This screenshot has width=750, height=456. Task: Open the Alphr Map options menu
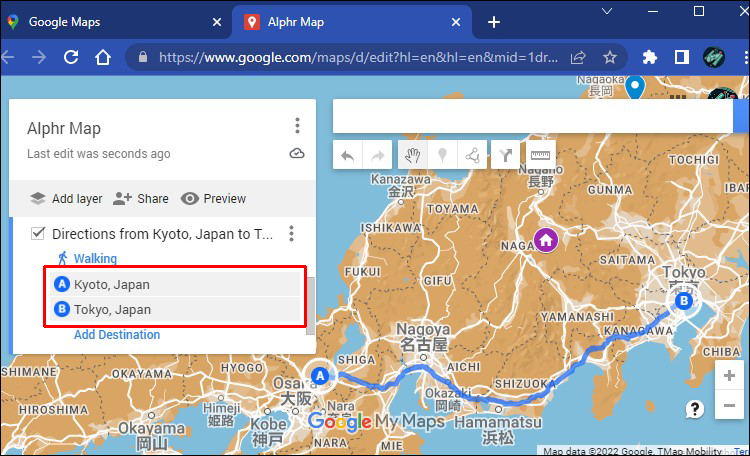click(x=297, y=125)
